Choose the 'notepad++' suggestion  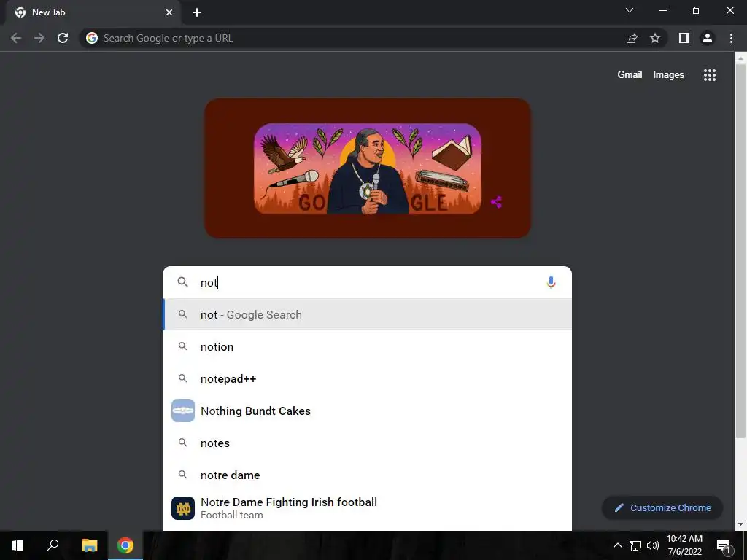point(368,378)
